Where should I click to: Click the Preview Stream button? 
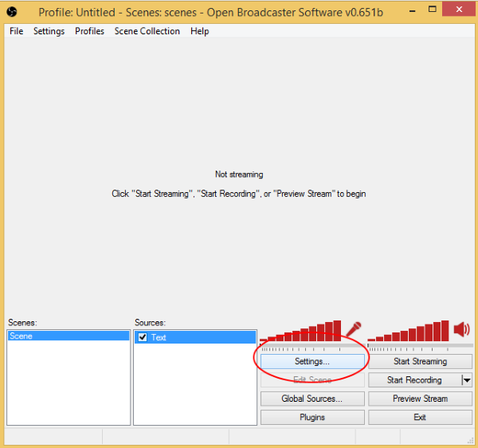point(420,399)
